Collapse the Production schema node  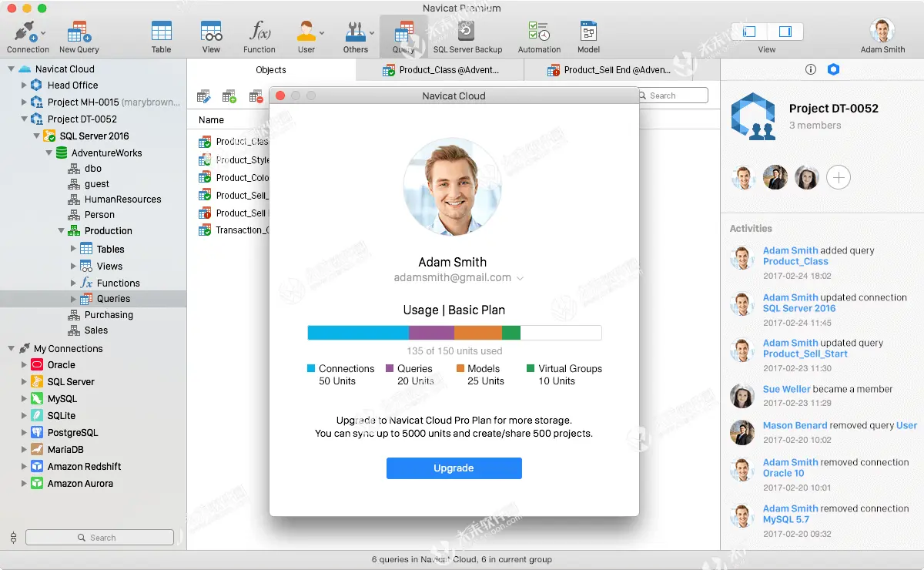point(61,231)
